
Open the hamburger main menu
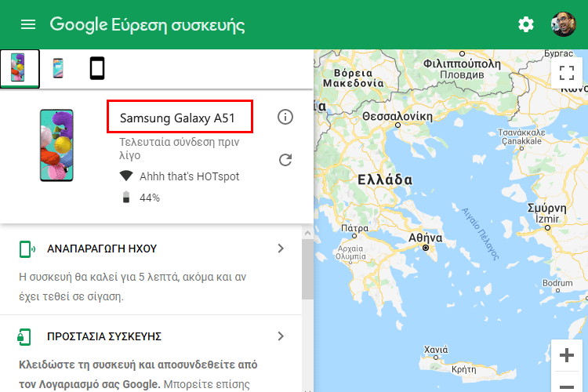[28, 25]
